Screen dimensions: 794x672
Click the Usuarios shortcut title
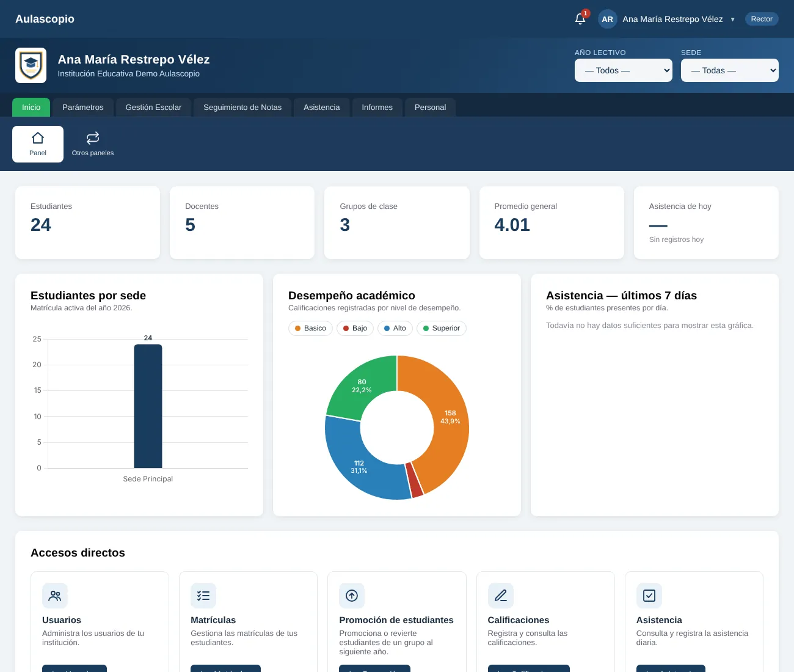[62, 620]
